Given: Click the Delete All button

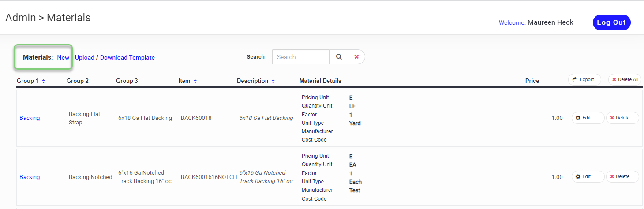Looking at the screenshot, I should [625, 79].
